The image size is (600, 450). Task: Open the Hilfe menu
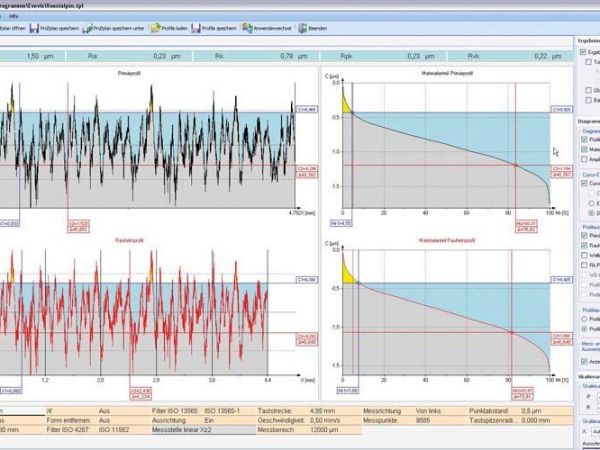pos(13,16)
